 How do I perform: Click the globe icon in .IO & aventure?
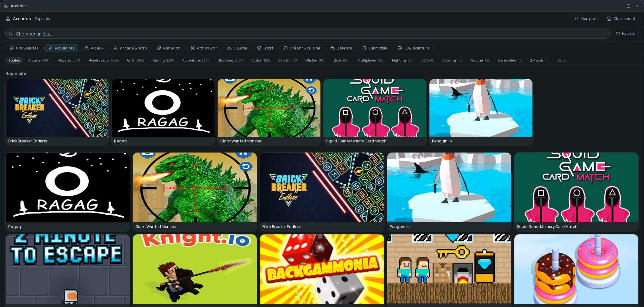click(x=400, y=48)
